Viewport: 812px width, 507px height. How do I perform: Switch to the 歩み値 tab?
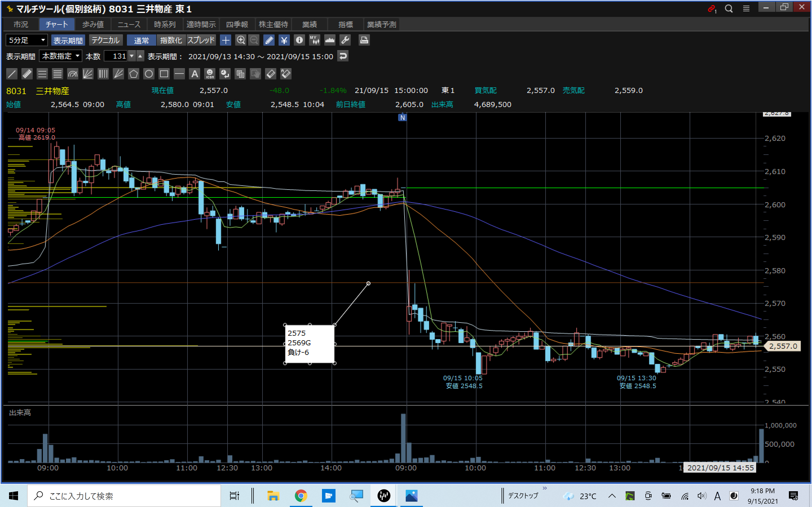pyautogui.click(x=93, y=25)
